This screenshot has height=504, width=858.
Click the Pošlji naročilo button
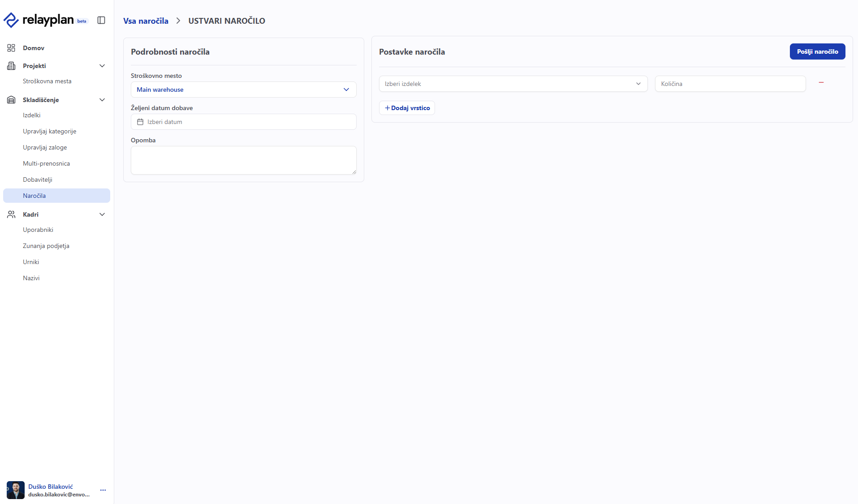817,51
